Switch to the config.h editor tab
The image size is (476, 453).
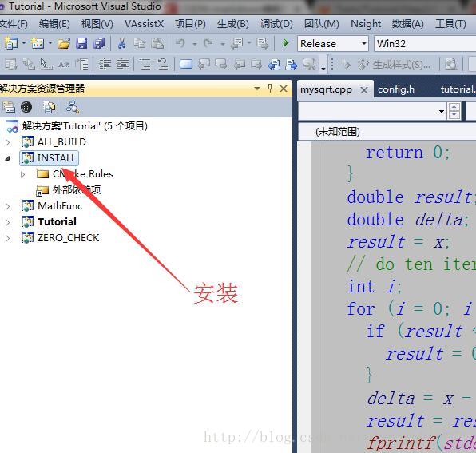pos(396,89)
